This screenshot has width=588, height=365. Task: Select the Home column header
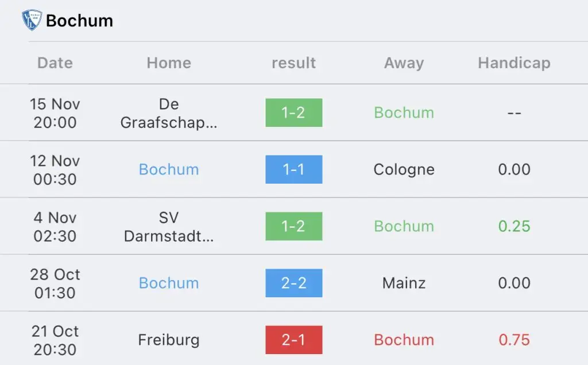coord(169,63)
